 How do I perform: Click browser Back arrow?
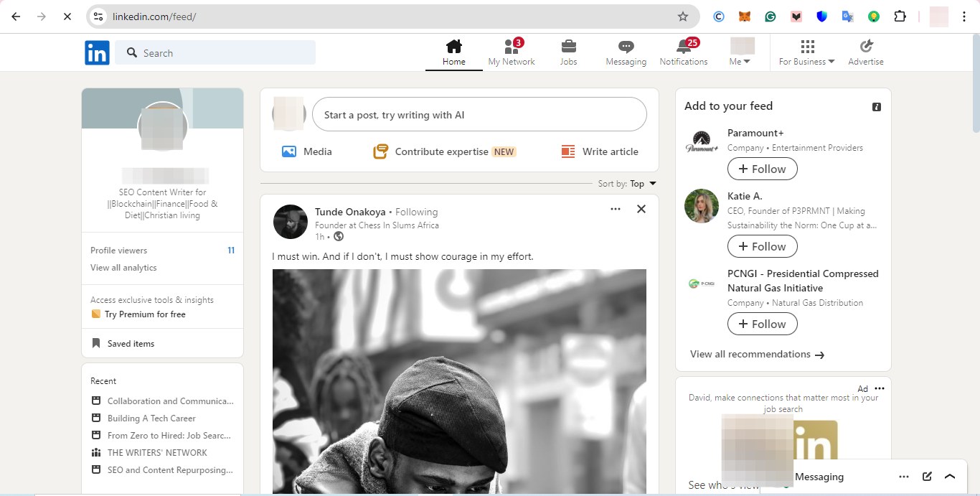coord(16,17)
